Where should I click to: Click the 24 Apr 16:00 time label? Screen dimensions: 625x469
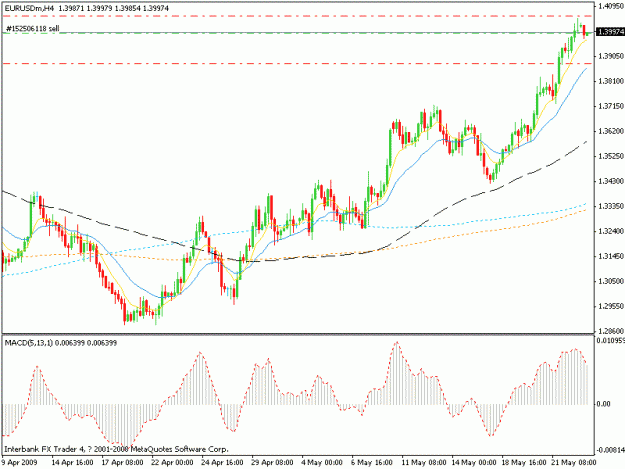[x=222, y=463]
